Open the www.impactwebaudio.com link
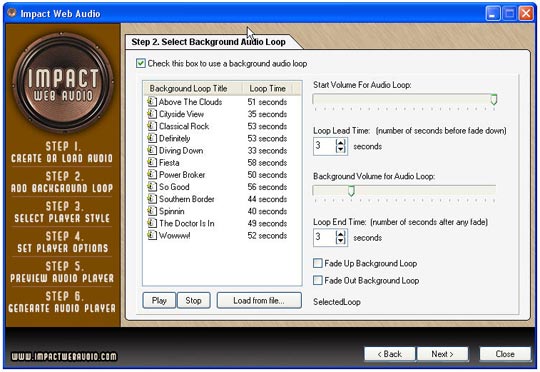This screenshot has width=540, height=372. [x=63, y=356]
